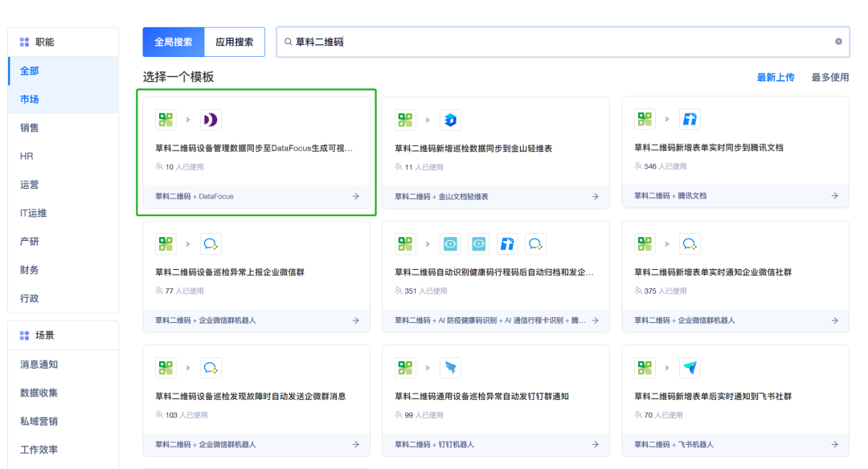Click 场景 section header icon

(24, 335)
